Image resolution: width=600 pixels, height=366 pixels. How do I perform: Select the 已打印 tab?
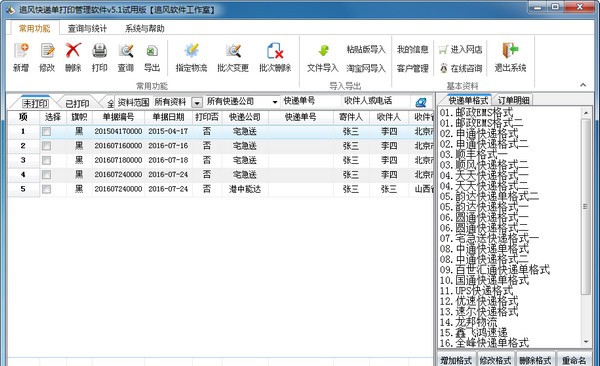click(x=77, y=104)
